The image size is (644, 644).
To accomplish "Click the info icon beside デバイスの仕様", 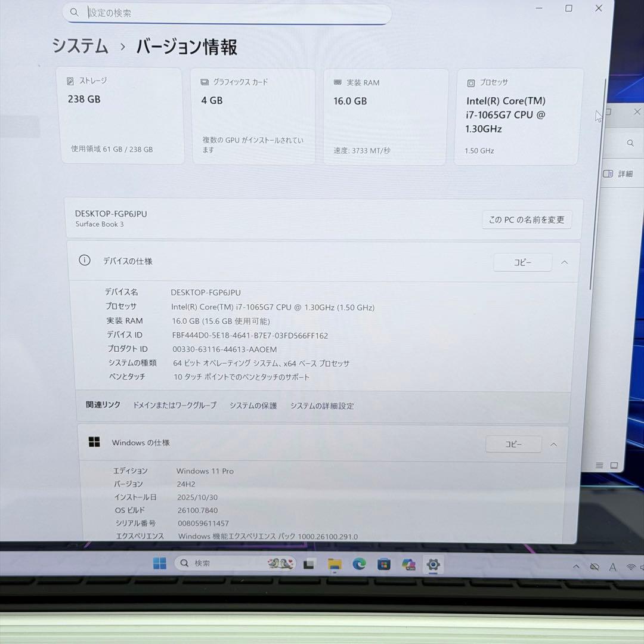I will pyautogui.click(x=85, y=261).
